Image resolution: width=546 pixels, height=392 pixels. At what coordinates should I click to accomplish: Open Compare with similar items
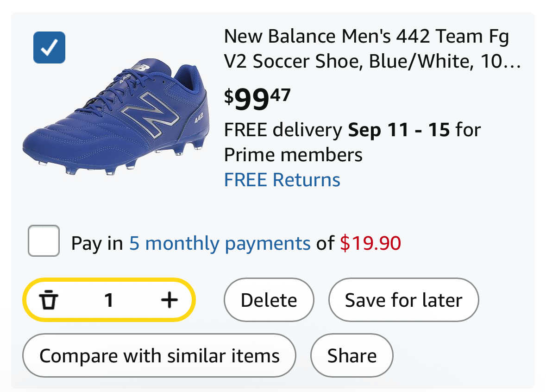point(159,355)
